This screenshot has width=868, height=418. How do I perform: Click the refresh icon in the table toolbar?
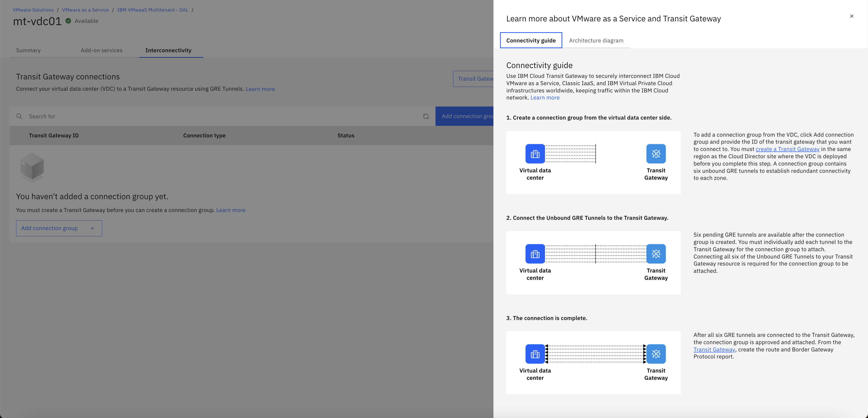pyautogui.click(x=425, y=116)
